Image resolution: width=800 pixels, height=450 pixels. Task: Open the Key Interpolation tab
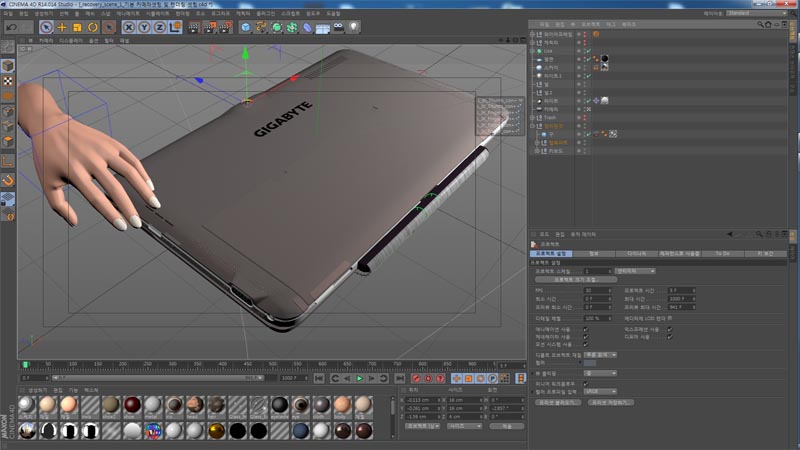coord(765,253)
